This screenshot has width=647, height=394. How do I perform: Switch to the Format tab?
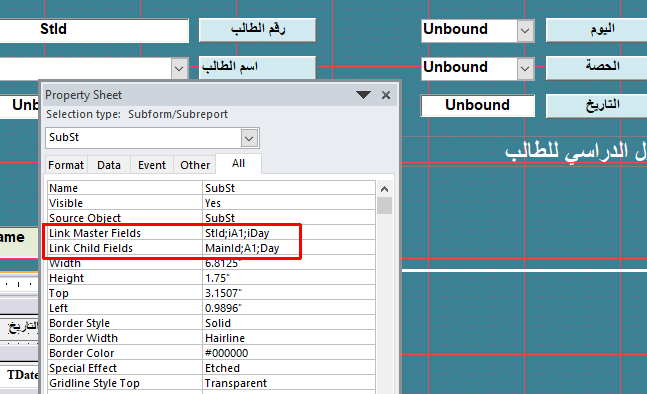point(66,165)
